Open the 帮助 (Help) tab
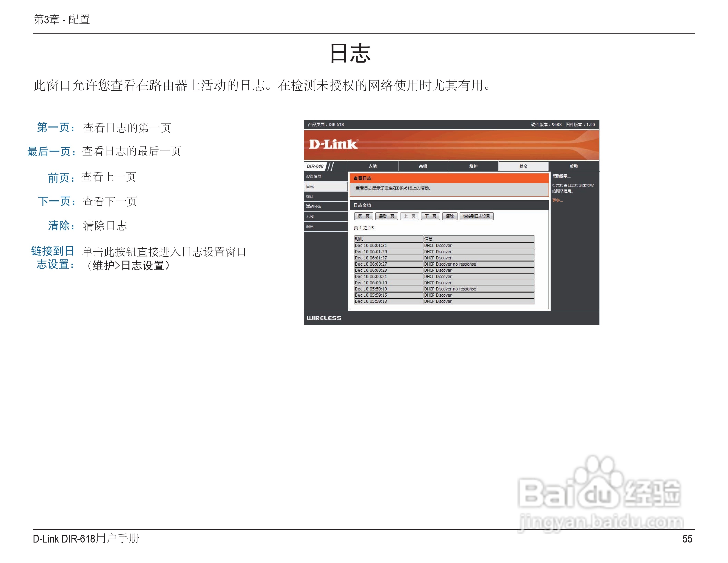The image size is (728, 563). pos(574,166)
